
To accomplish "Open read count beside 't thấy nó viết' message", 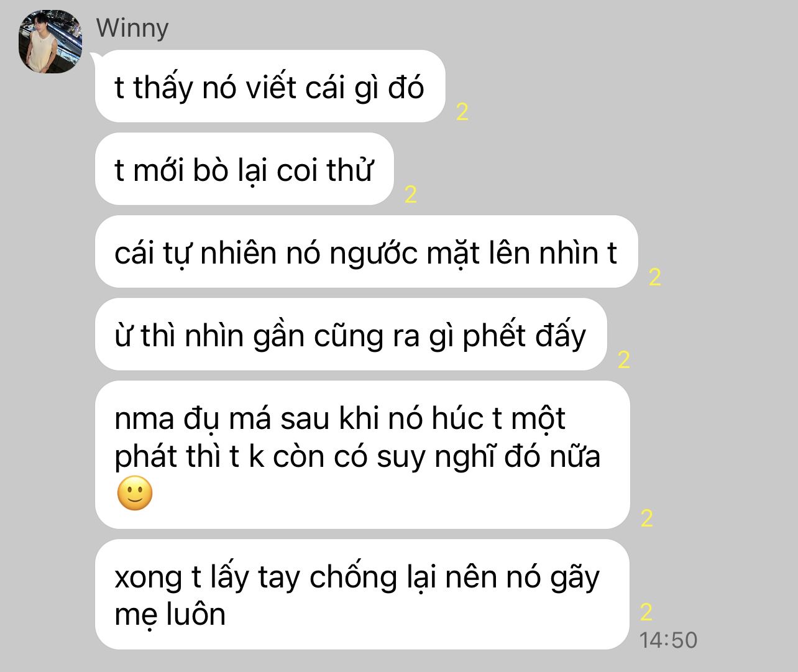I will point(462,112).
